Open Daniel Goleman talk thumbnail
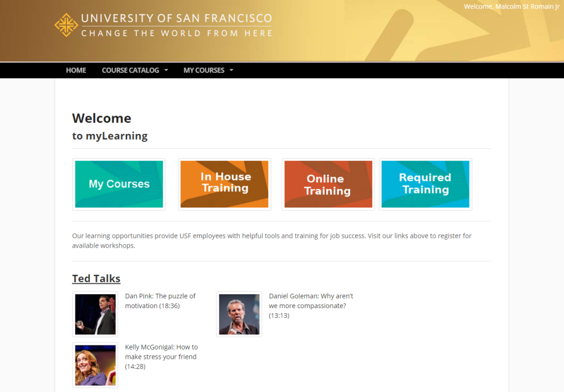This screenshot has width=564, height=392. (x=239, y=314)
